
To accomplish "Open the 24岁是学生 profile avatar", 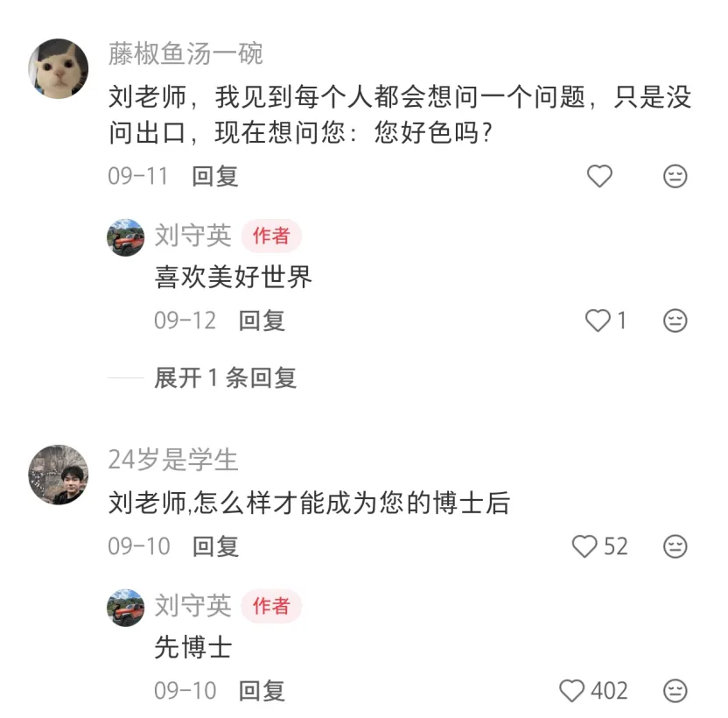I will click(x=59, y=475).
